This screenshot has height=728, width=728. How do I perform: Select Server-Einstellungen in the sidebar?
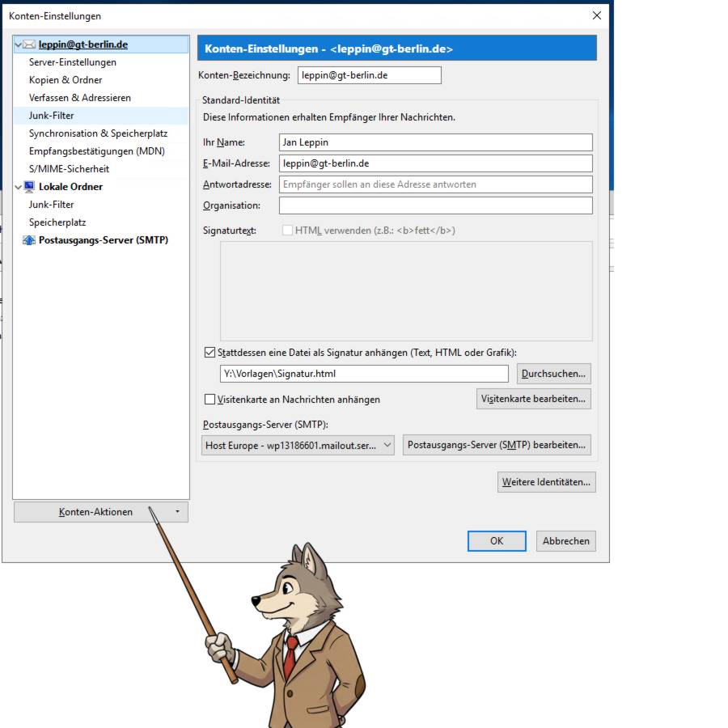click(73, 62)
